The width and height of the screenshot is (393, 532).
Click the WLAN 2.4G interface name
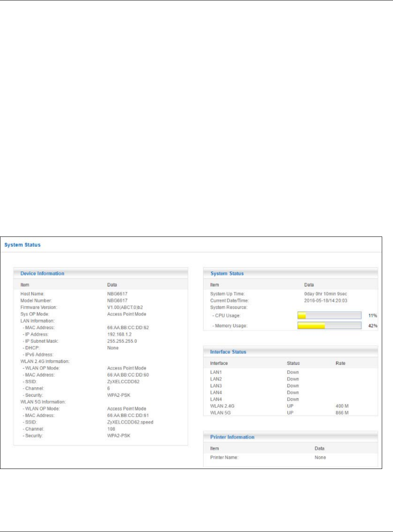(222, 406)
